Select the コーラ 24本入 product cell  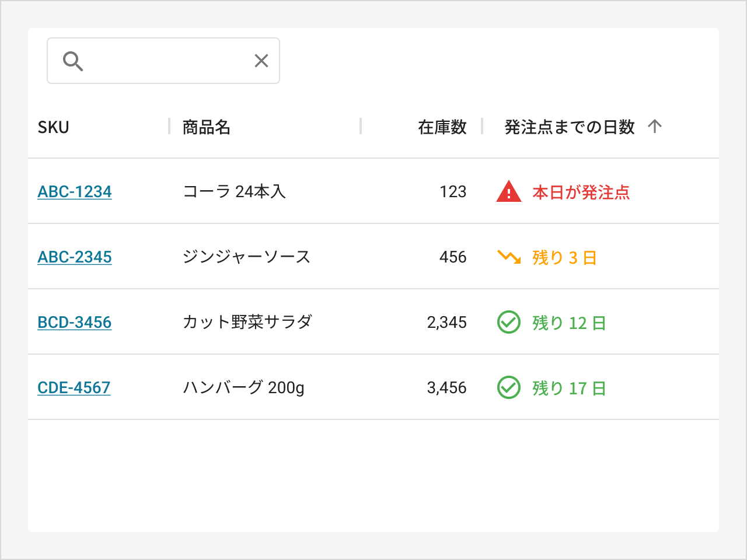click(x=235, y=192)
